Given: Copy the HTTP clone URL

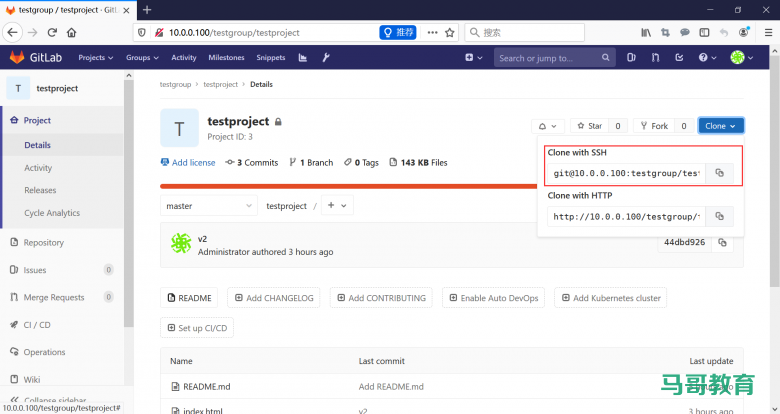Looking at the screenshot, I should point(719,216).
